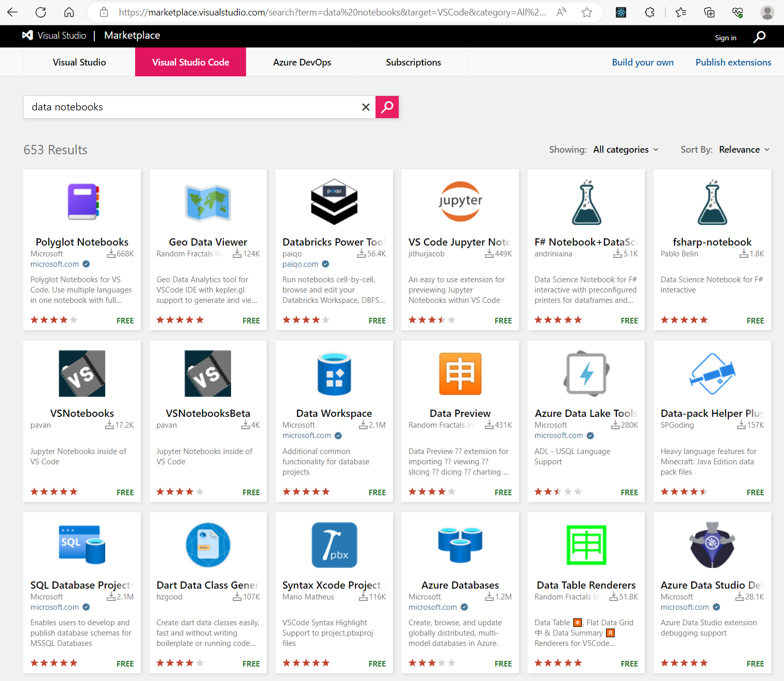Click Sign in link

pyautogui.click(x=725, y=38)
